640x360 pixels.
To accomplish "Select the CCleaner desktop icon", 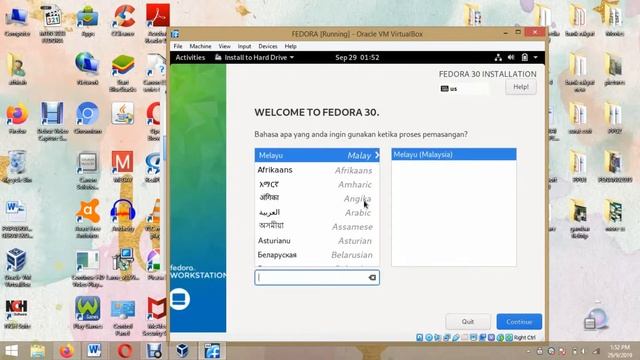I will [x=123, y=21].
